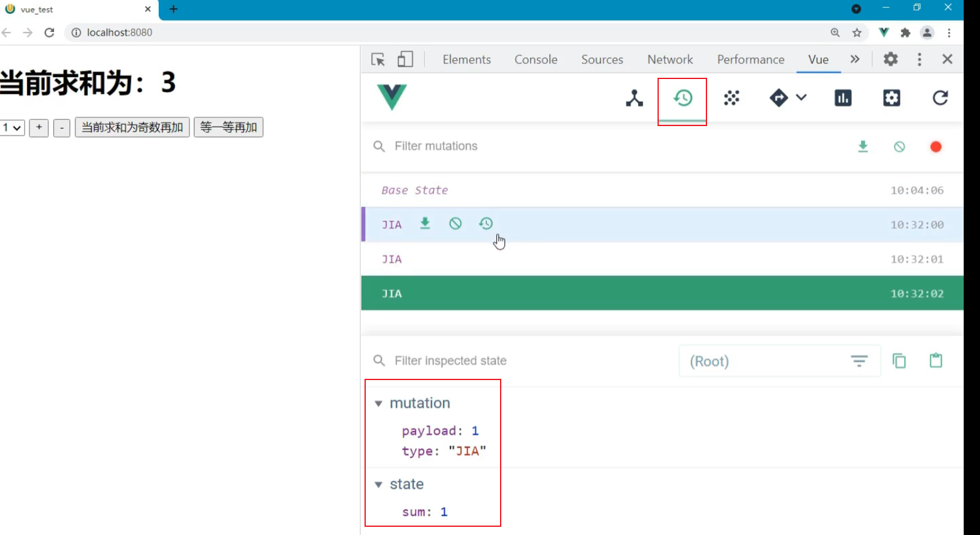980x535 pixels.
Task: Revert the 10:32:00 JIA mutation
Action: coord(455,223)
